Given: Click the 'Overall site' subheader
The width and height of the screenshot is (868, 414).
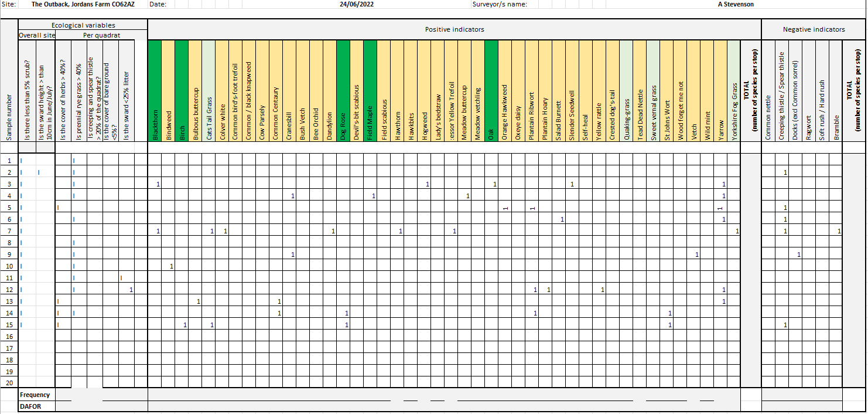Looking at the screenshot, I should (x=37, y=35).
